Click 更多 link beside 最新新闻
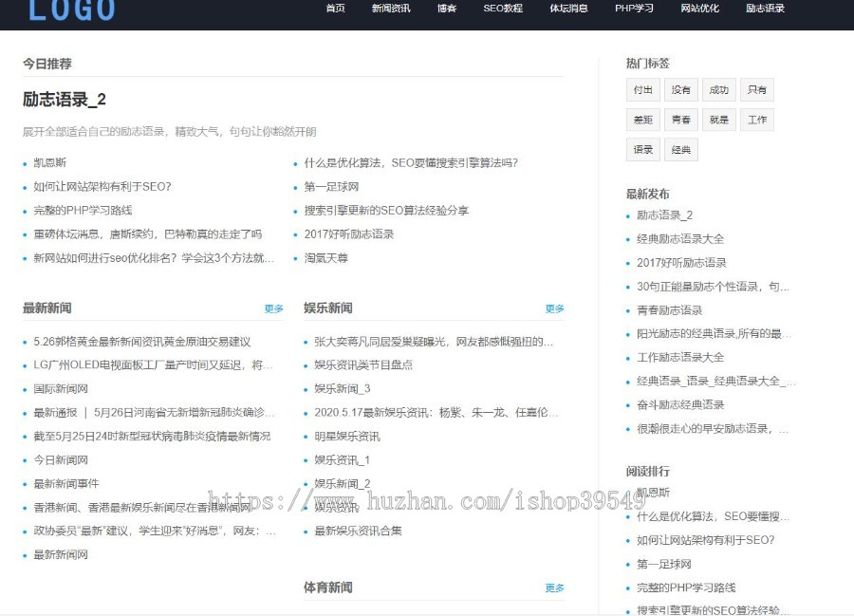The image size is (854, 616). [x=273, y=308]
